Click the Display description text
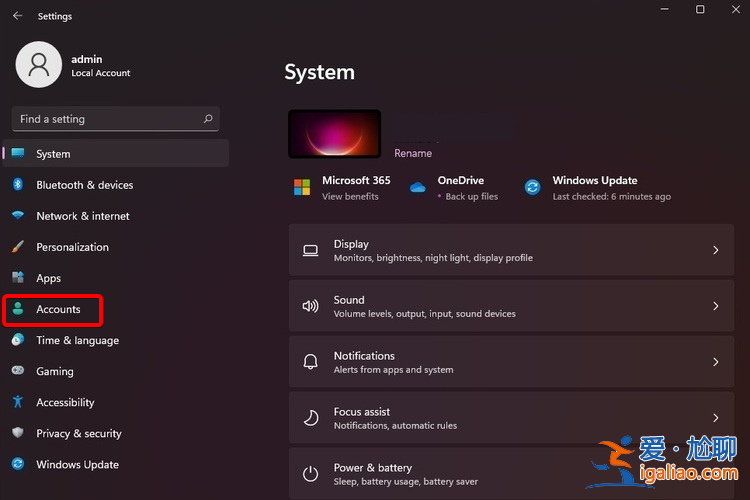Viewport: 750px width, 500px height. point(433,258)
